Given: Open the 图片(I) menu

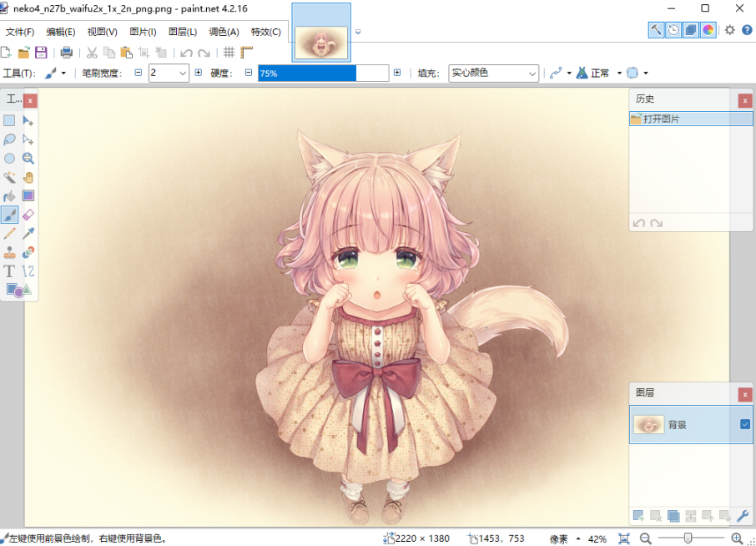Looking at the screenshot, I should [x=144, y=32].
